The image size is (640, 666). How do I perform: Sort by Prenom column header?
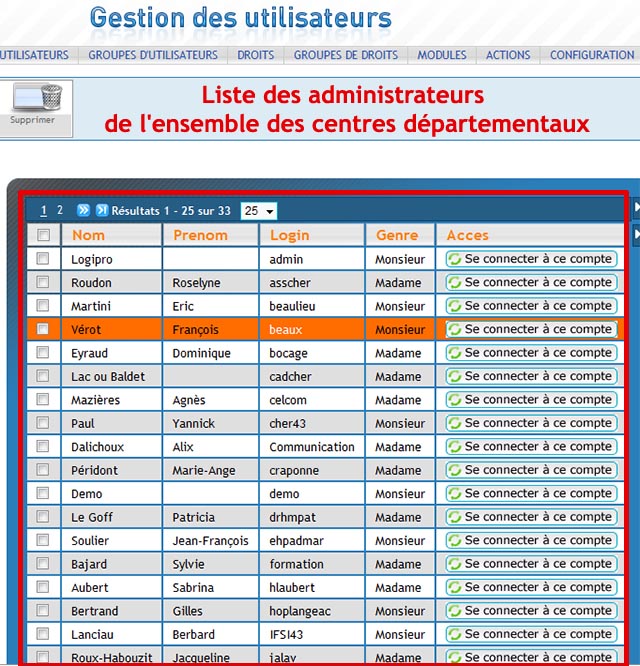point(200,235)
